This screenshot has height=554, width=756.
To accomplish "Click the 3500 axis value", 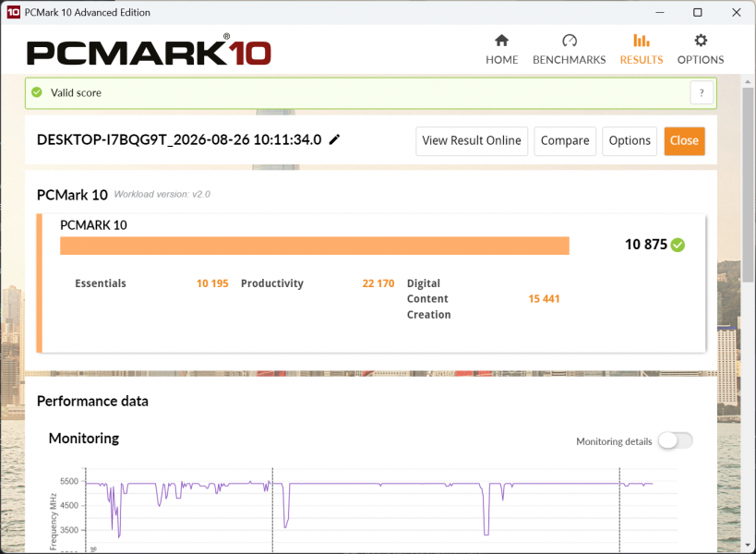I will click(69, 530).
